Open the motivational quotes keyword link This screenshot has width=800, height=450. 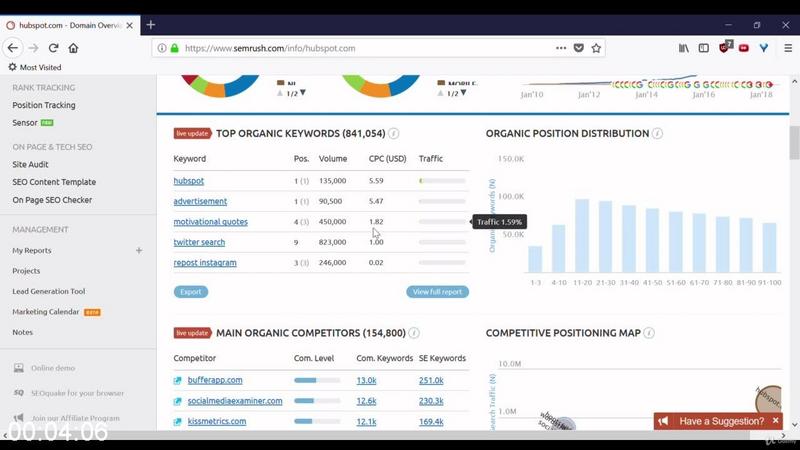pos(210,222)
